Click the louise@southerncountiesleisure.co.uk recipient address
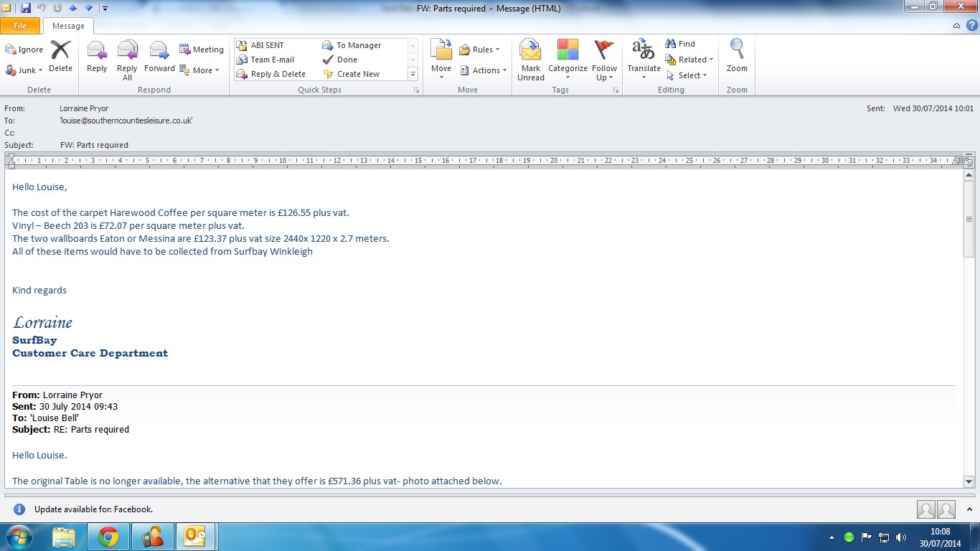Viewport: 980px width, 551px height. point(126,121)
